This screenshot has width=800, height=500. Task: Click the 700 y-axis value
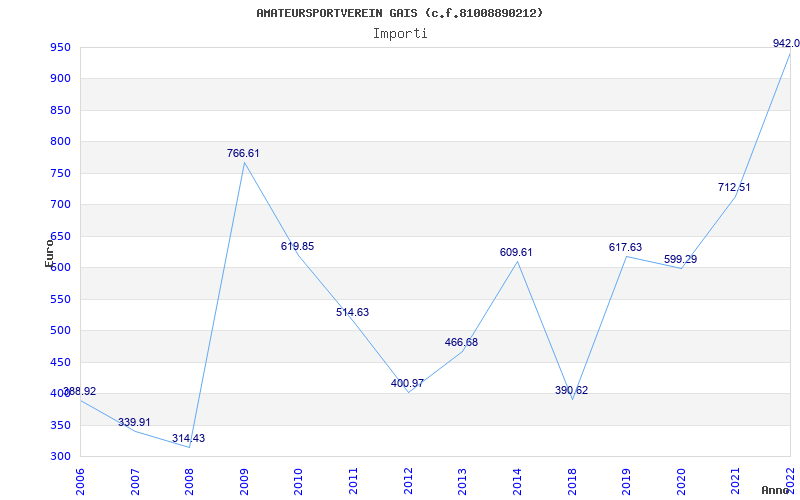(x=60, y=205)
